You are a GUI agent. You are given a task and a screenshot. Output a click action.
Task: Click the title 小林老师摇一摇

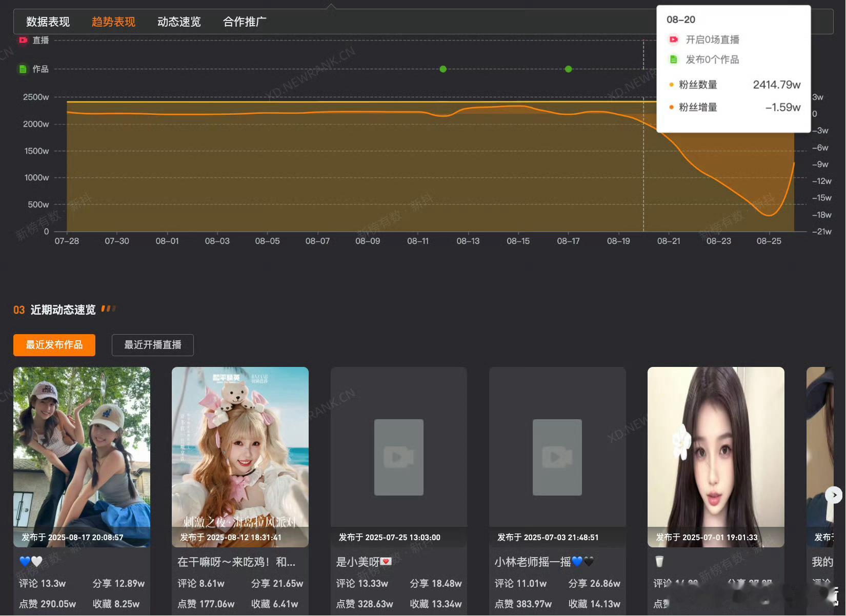point(544,562)
